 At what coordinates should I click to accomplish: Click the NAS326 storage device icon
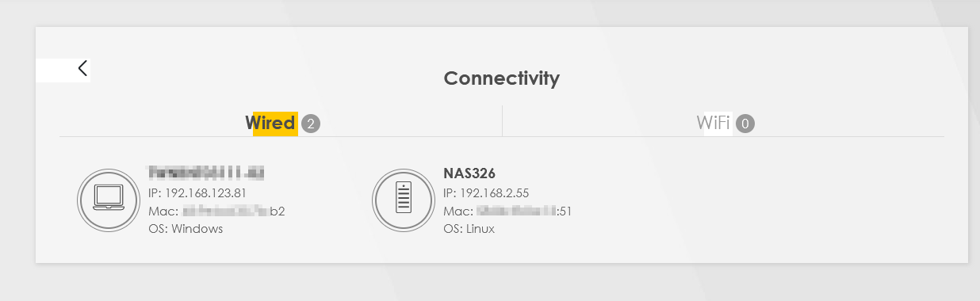[402, 200]
